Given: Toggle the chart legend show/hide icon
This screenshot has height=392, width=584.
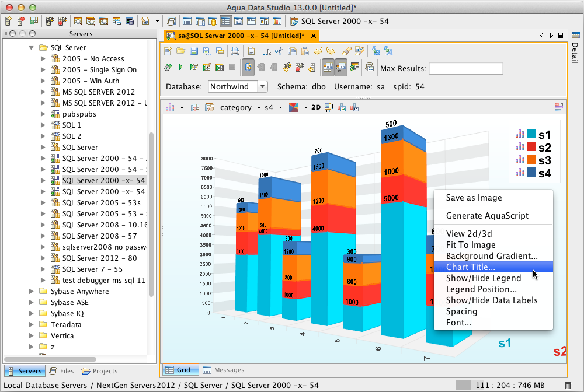Looking at the screenshot, I should click(x=342, y=107).
